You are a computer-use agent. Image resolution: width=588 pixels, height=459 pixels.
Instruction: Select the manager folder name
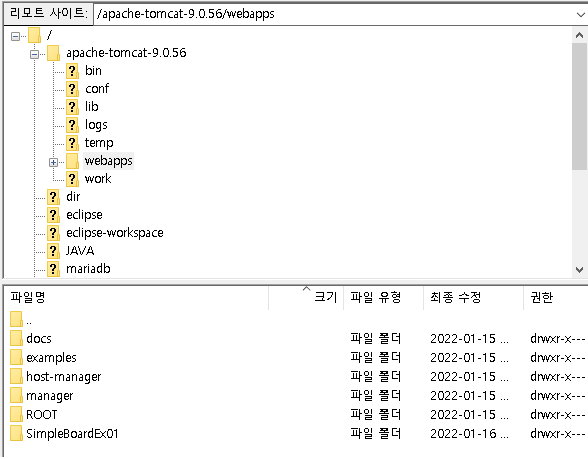[x=50, y=396]
